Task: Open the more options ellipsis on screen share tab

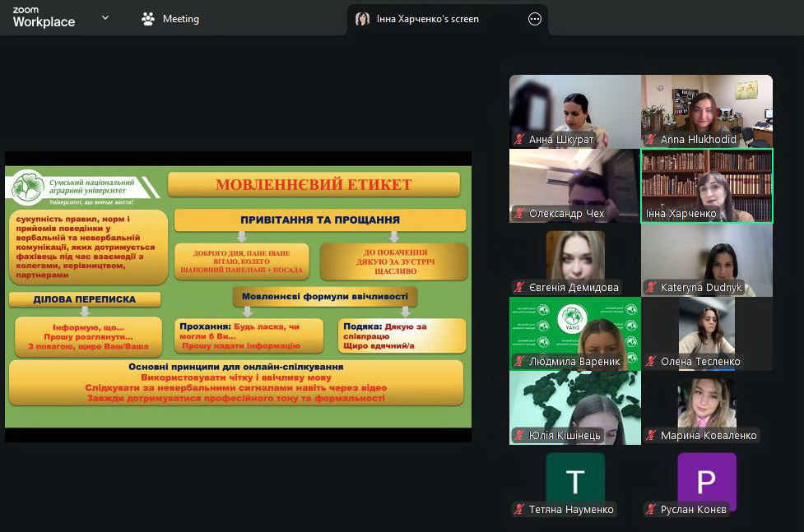Action: coord(535,19)
